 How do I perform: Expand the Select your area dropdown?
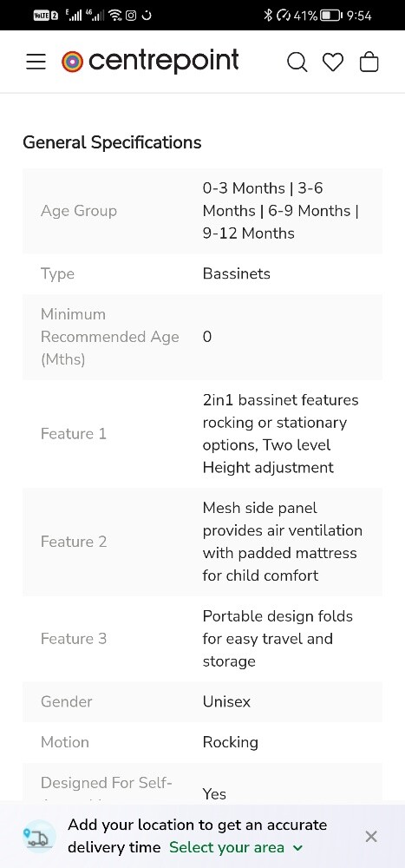[x=236, y=847]
